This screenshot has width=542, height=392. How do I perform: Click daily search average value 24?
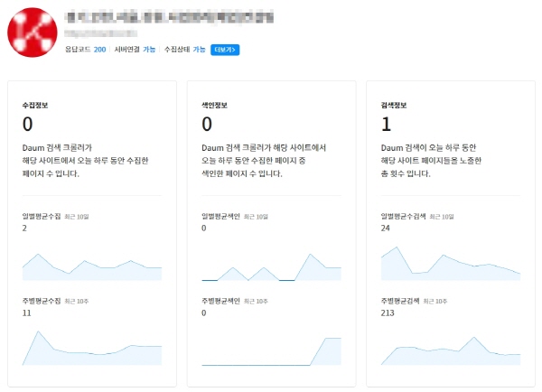tap(386, 229)
